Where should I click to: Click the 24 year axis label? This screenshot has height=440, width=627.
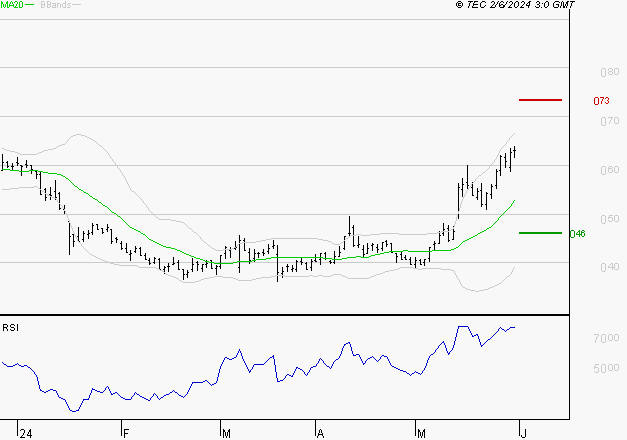tap(26, 434)
